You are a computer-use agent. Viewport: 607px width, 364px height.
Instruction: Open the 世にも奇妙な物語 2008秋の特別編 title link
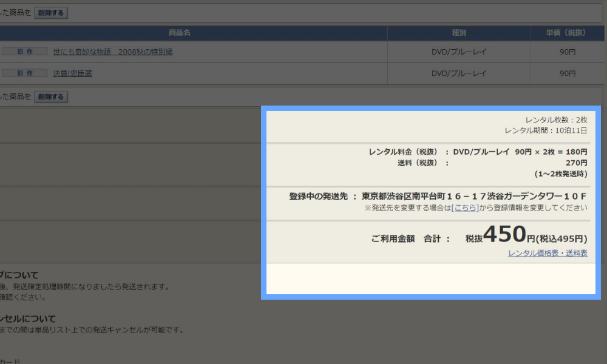pos(112,52)
